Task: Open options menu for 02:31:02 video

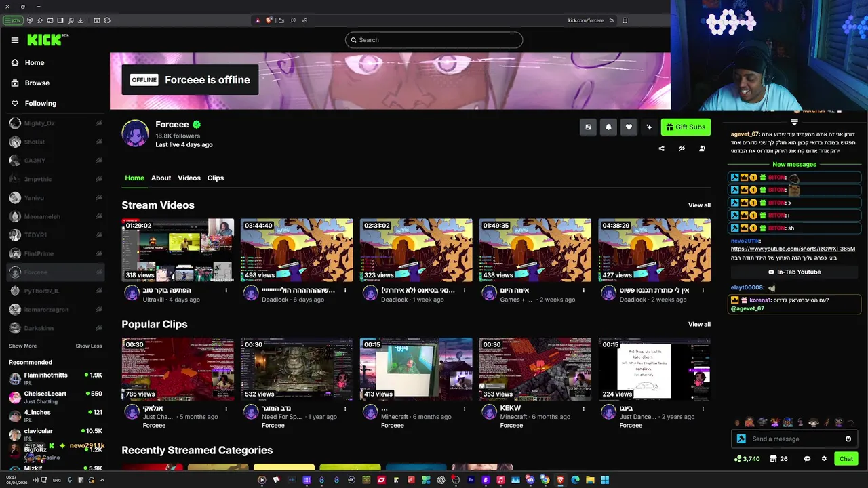Action: pos(465,290)
